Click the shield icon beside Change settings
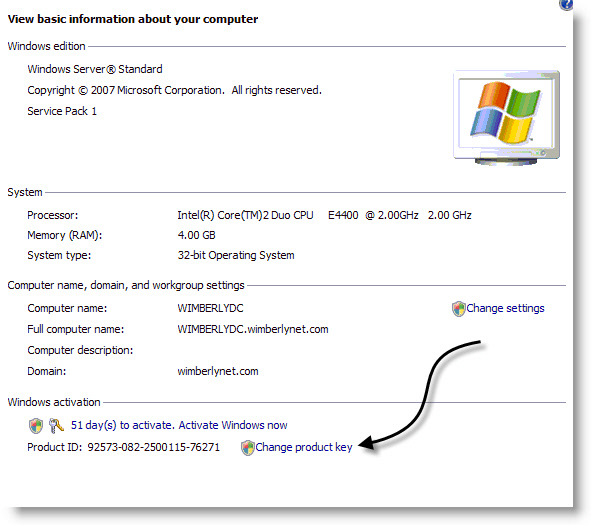 pyautogui.click(x=458, y=309)
